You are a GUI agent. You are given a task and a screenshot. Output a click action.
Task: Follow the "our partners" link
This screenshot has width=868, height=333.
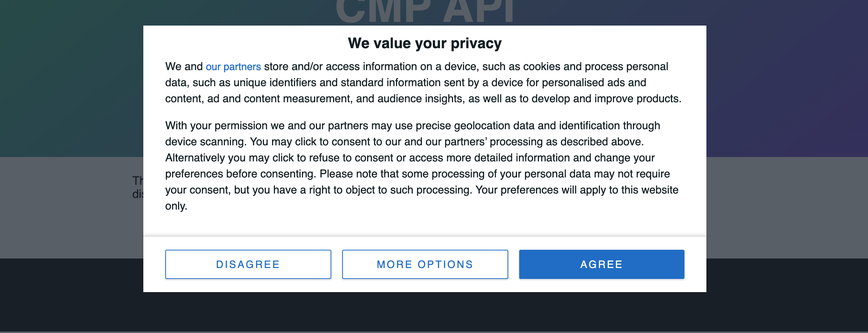[233, 67]
